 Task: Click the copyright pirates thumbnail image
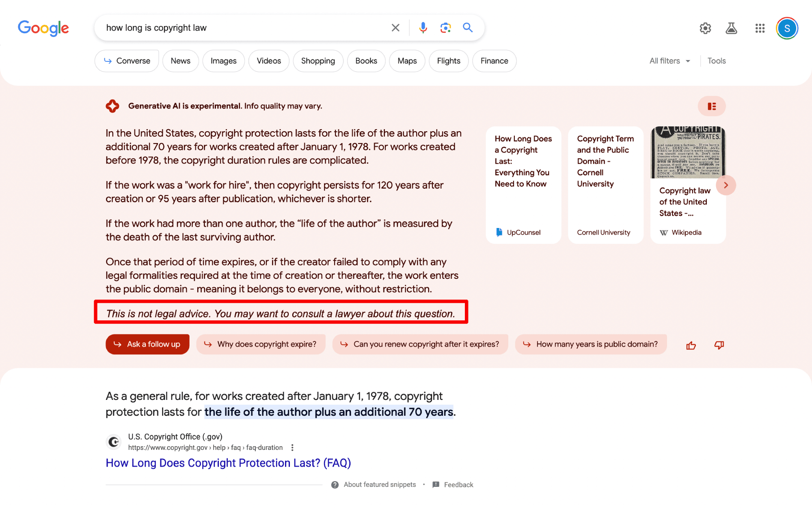[688, 152]
